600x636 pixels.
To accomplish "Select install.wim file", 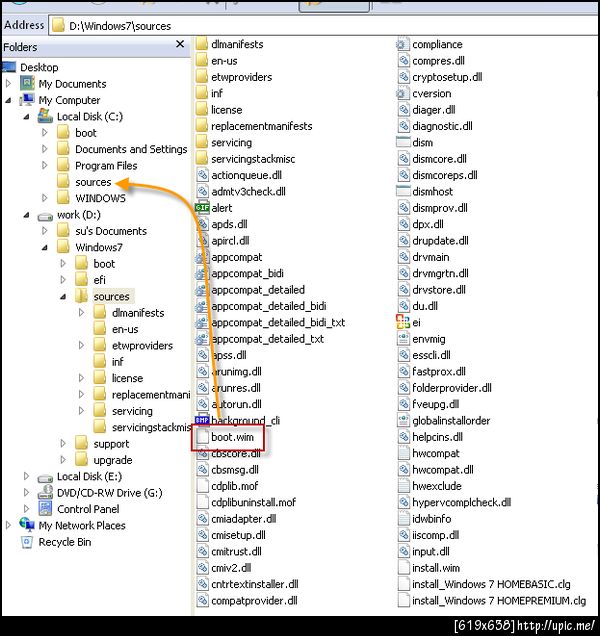I will (436, 568).
